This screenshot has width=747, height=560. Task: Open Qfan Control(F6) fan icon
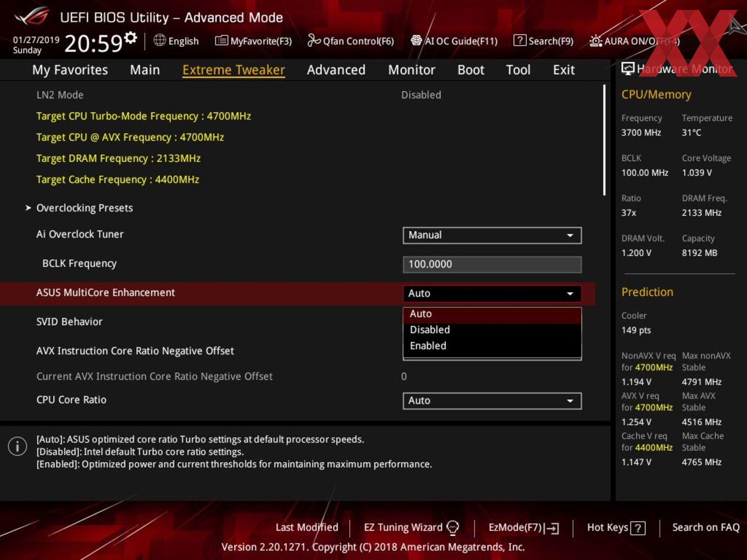point(314,40)
